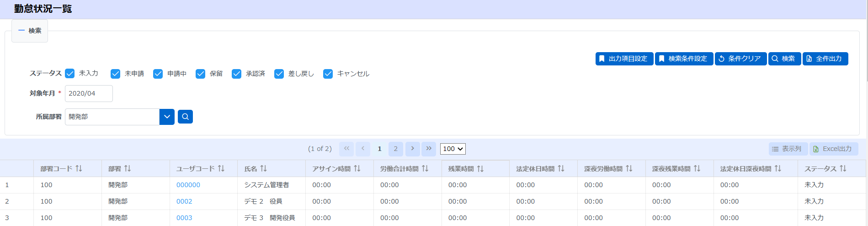This screenshot has width=868, height=226.
Task: Sort by アサイン時間 column arrows
Action: pos(357,169)
